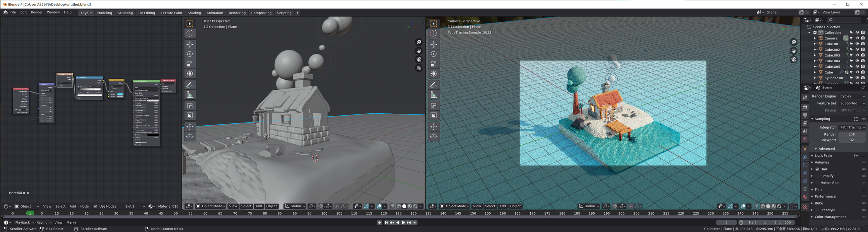
Task: Hide Cube.001 via its eye icon
Action: 857,44
